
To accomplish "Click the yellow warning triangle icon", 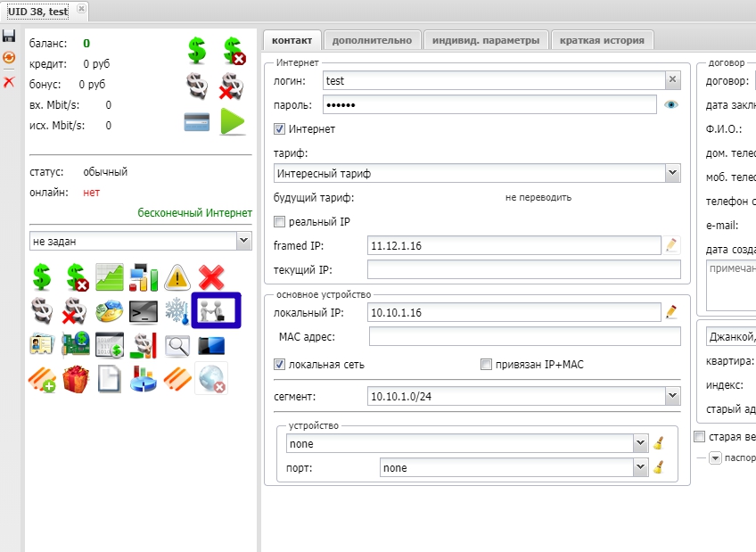I will pos(177,277).
